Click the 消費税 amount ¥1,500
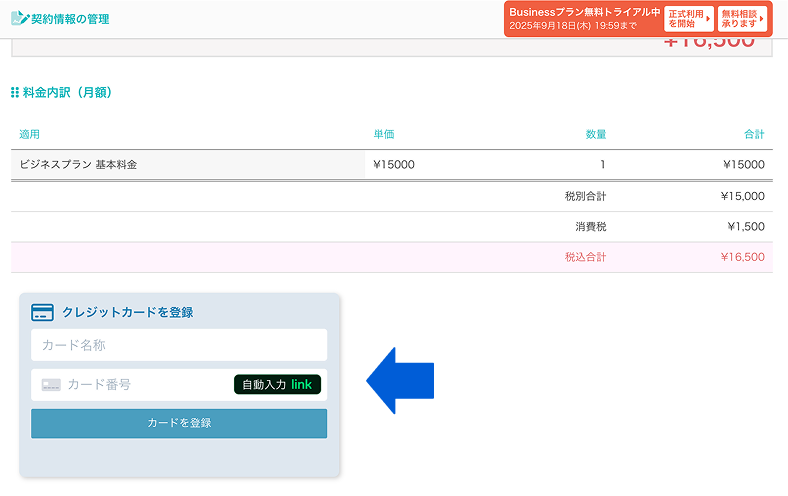The width and height of the screenshot is (788, 496). click(746, 227)
